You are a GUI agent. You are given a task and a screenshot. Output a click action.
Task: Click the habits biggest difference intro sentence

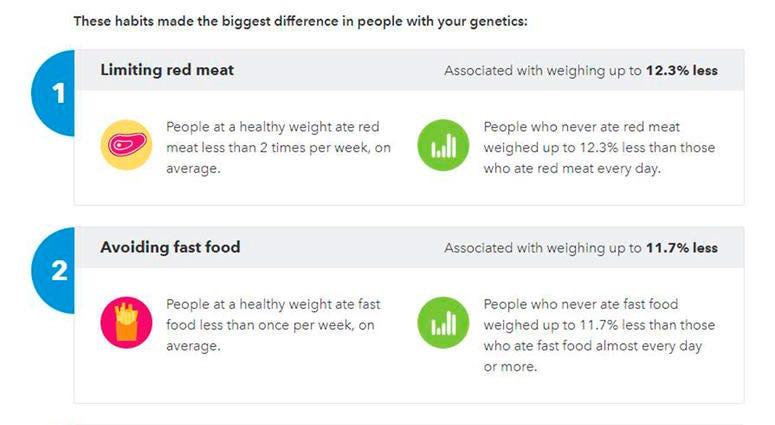point(301,21)
